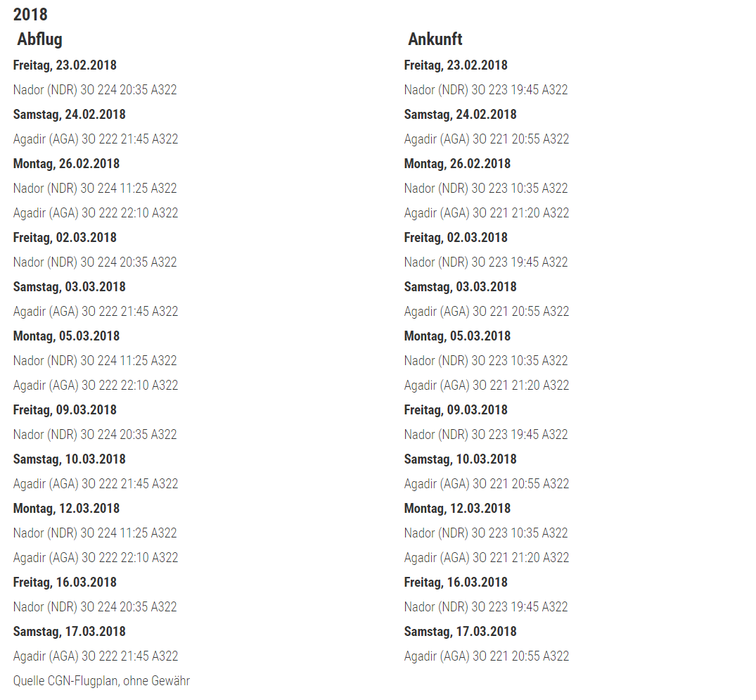Click the Ankunft column heading
756x700 pixels.
[x=435, y=39]
